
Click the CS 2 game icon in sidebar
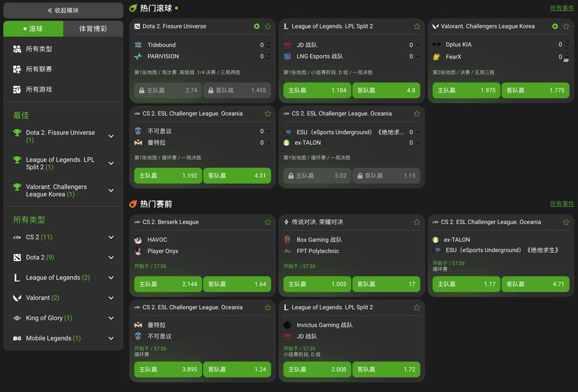point(17,237)
